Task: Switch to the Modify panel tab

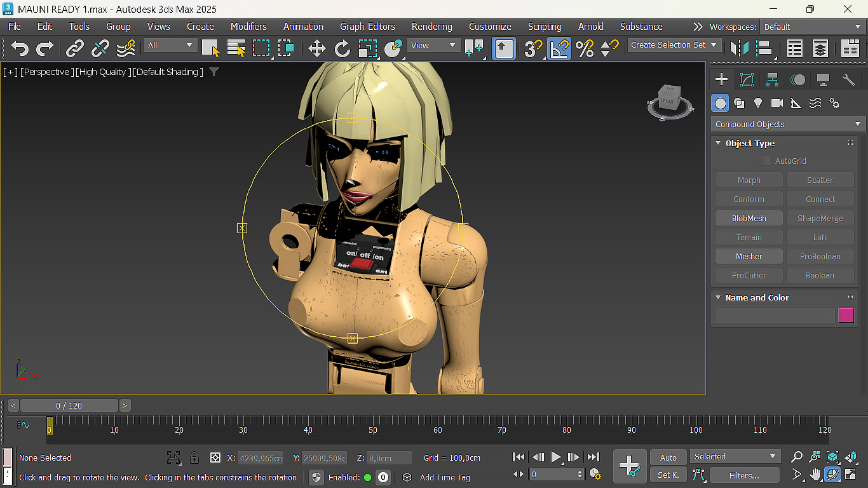Action: (x=747, y=79)
